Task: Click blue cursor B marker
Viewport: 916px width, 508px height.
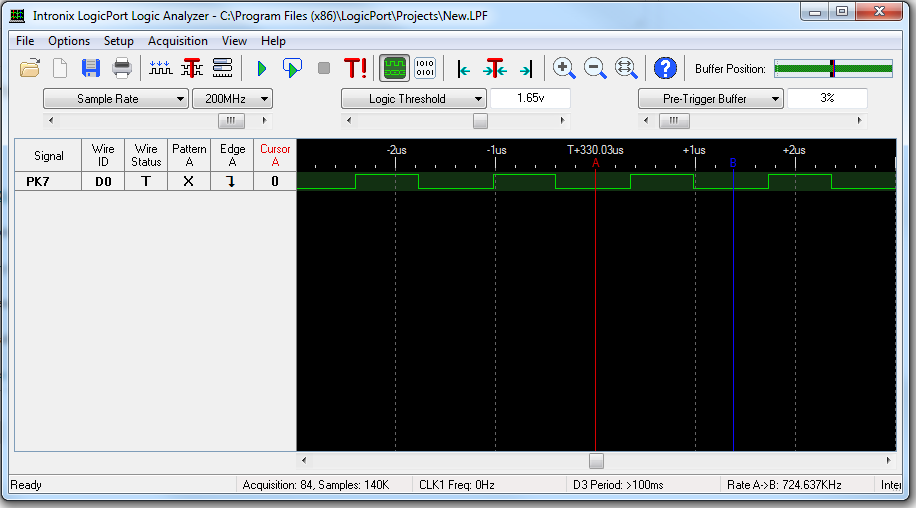Action: [x=733, y=163]
